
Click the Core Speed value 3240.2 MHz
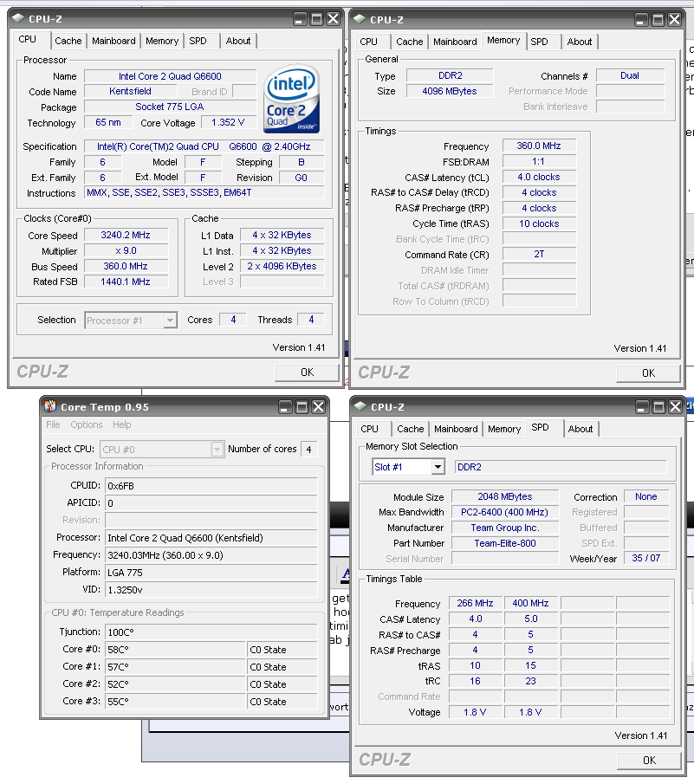(x=126, y=235)
